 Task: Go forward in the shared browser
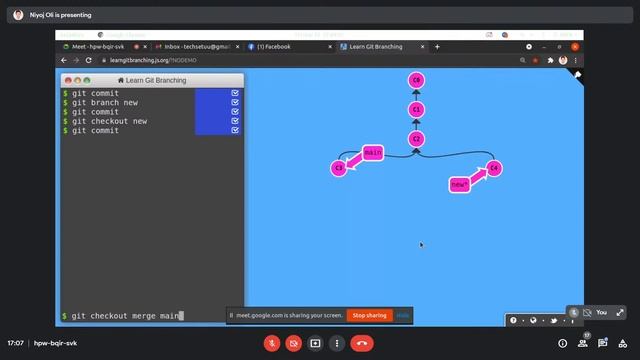click(x=76, y=60)
